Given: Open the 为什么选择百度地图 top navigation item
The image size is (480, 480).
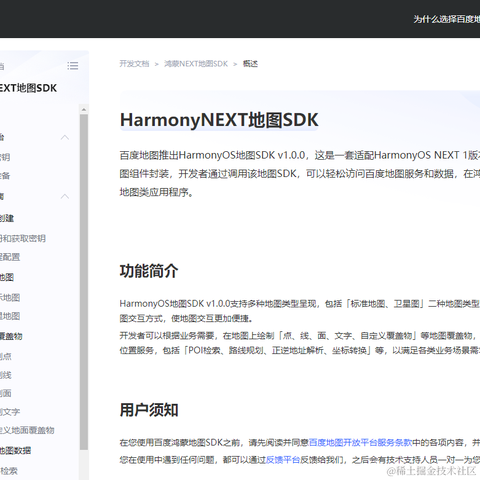Looking at the screenshot, I should 447,19.
